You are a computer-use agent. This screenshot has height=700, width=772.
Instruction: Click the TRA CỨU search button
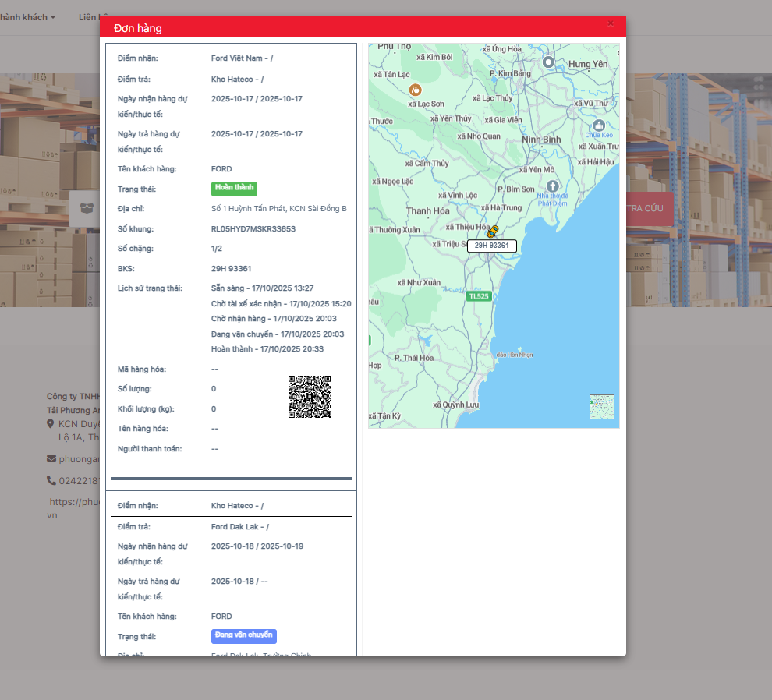649,209
